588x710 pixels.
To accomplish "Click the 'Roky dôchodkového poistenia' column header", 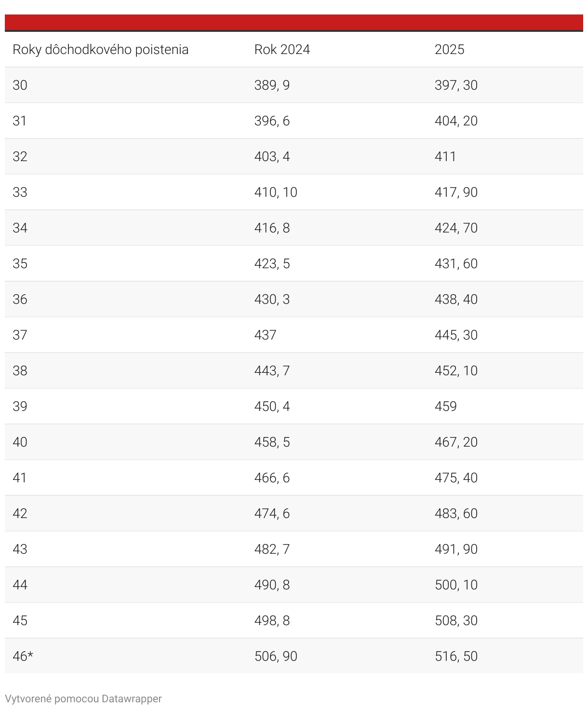I will pos(100,50).
